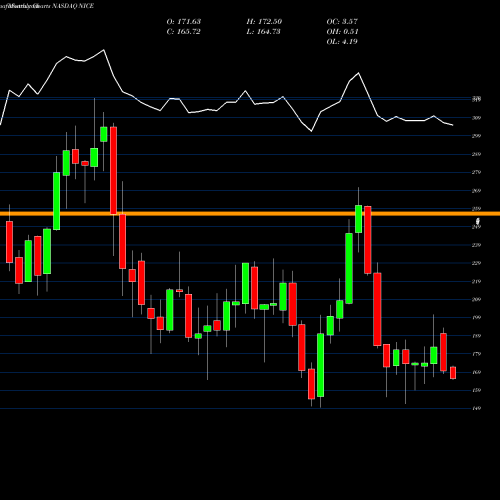Click the 309 price axis label
Viewport: 500px width, 500px height.
[477, 118]
